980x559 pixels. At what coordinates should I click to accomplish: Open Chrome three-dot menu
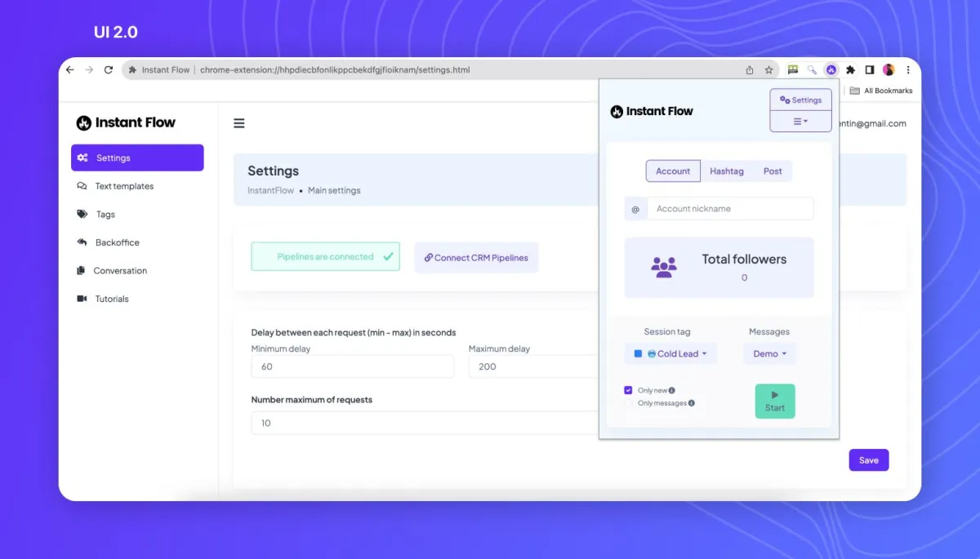pyautogui.click(x=908, y=70)
